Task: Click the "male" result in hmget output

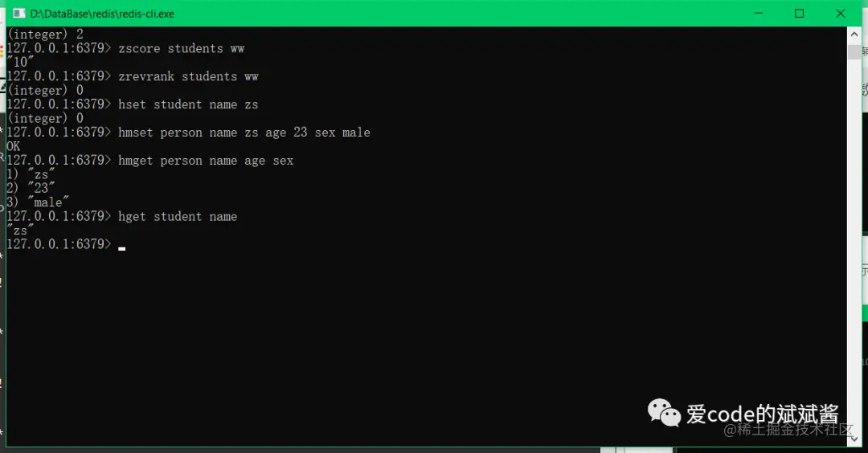Action: pyautogui.click(x=49, y=202)
